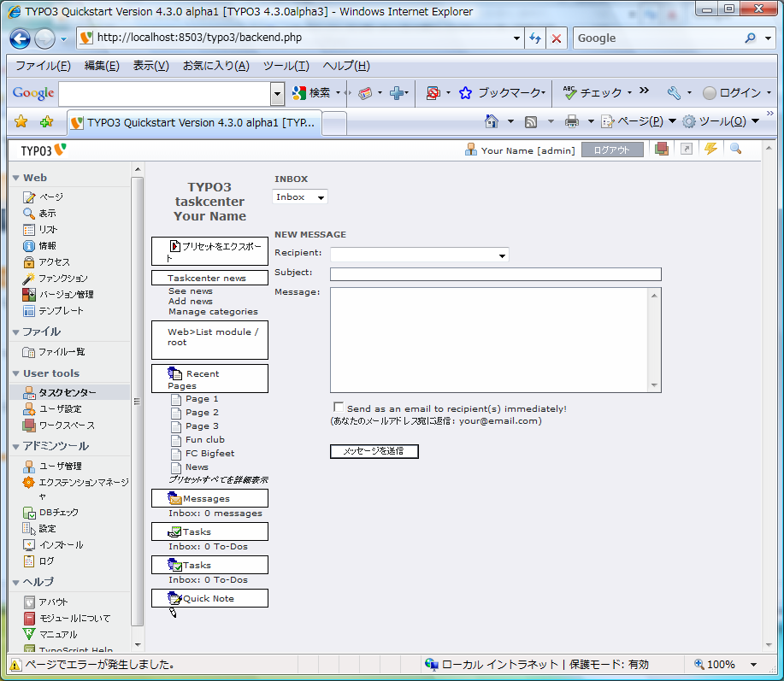The width and height of the screenshot is (784, 681).
Task: Open the address bar history dropdown
Action: (x=516, y=38)
